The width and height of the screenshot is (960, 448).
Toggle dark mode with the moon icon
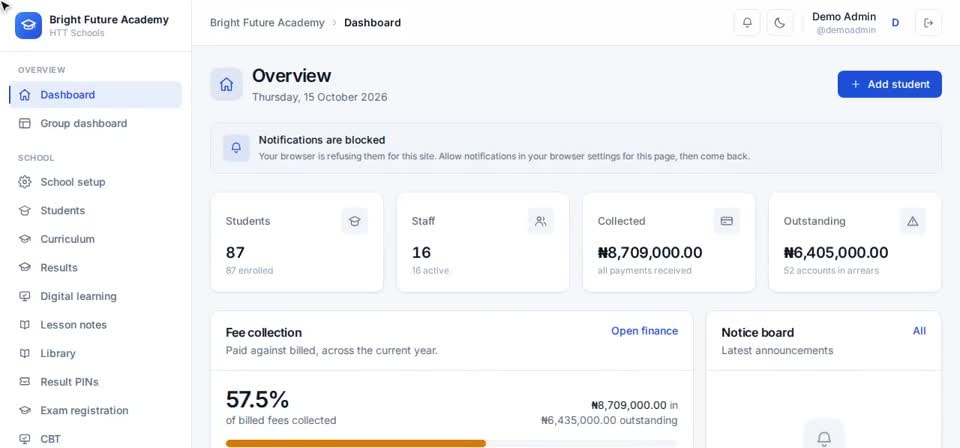[x=779, y=23]
